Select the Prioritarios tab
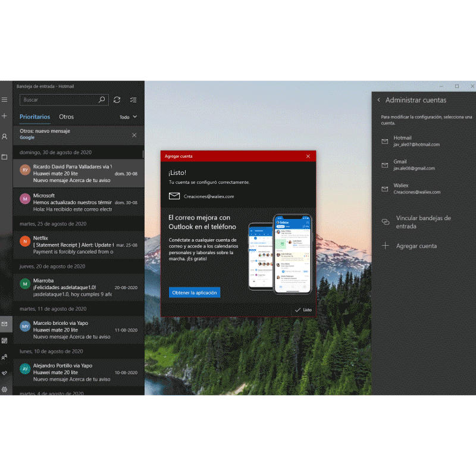This screenshot has width=476, height=476. point(35,117)
